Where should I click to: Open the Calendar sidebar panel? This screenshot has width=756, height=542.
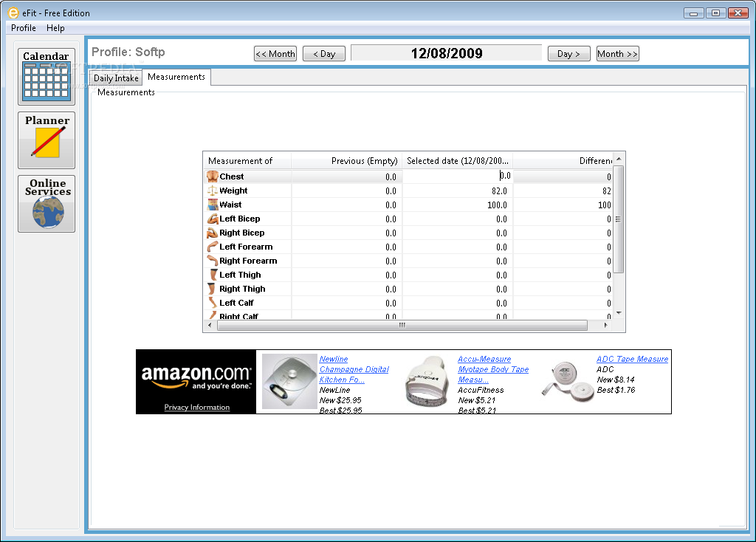pos(47,76)
